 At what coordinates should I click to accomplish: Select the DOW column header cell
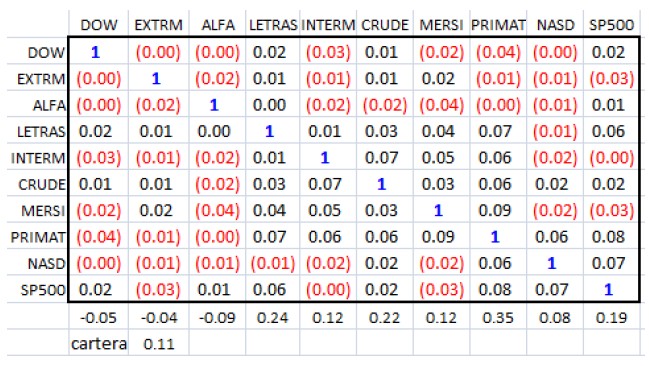tap(99, 25)
